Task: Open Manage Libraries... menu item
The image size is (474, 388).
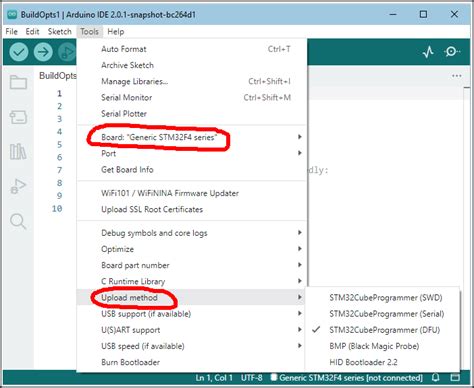Action: point(192,81)
